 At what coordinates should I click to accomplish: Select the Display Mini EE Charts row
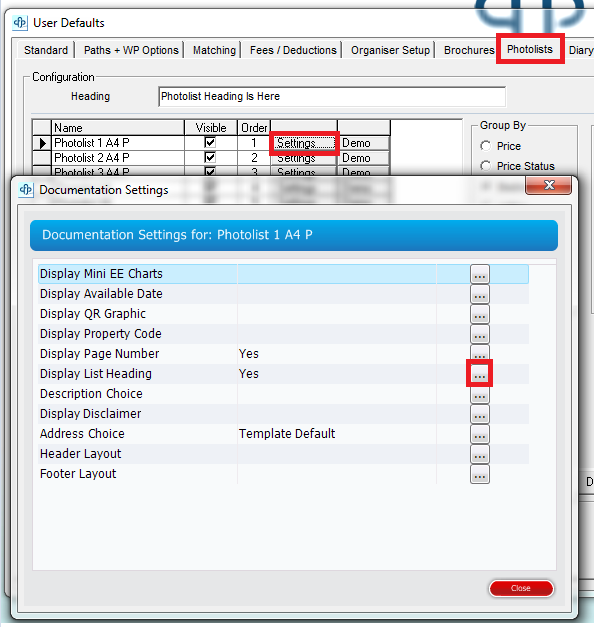pyautogui.click(x=283, y=274)
